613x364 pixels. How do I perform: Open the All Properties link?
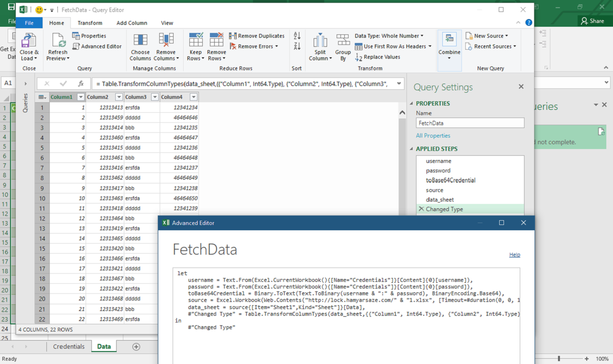(x=433, y=136)
